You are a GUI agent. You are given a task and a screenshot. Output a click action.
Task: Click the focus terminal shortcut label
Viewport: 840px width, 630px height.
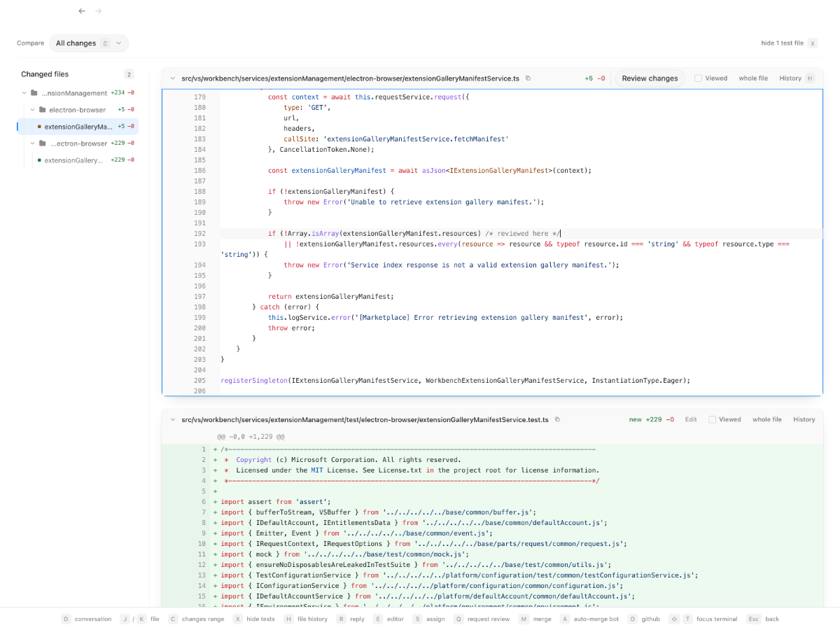pos(717,619)
